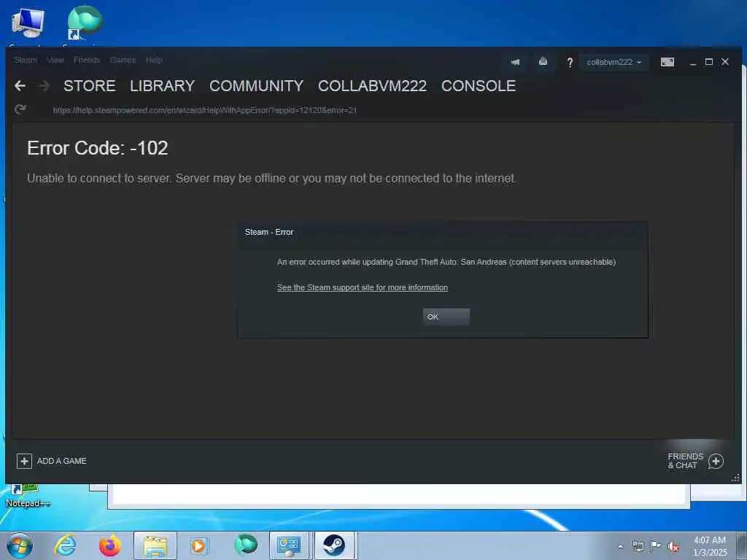Open Friends & Chat

[x=686, y=461]
